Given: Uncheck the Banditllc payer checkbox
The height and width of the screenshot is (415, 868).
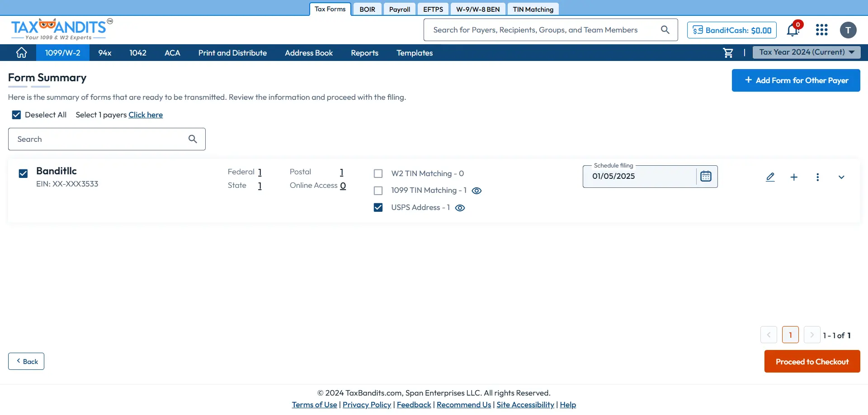Looking at the screenshot, I should click(23, 173).
